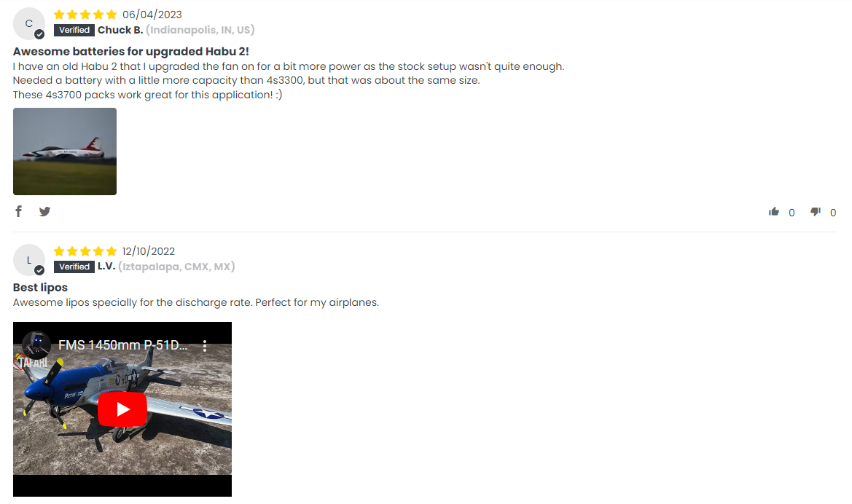Click the YouTube channel avatar on video
Image resolution: width=852 pixels, height=504 pixels.
[x=36, y=345]
